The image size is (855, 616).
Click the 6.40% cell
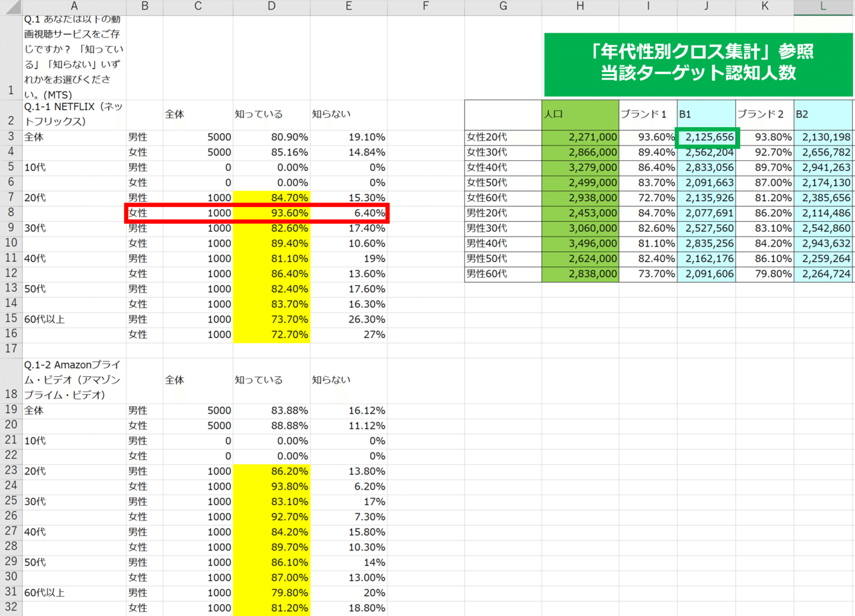coord(349,213)
